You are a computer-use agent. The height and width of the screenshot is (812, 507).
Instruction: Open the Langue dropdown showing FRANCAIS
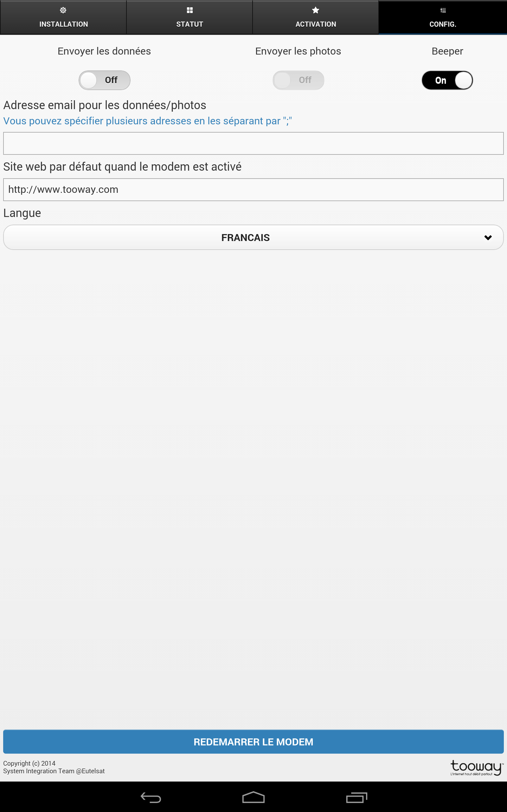coord(253,237)
